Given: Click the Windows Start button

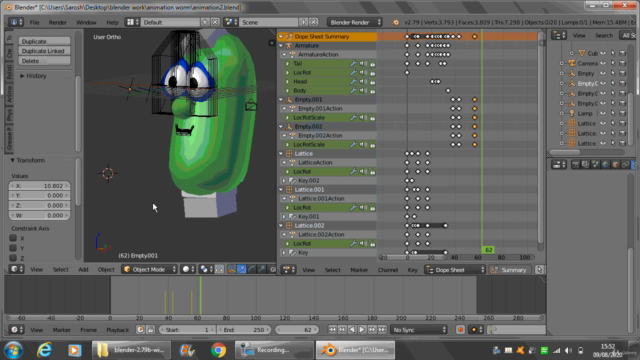Looking at the screenshot, I should point(13,350).
